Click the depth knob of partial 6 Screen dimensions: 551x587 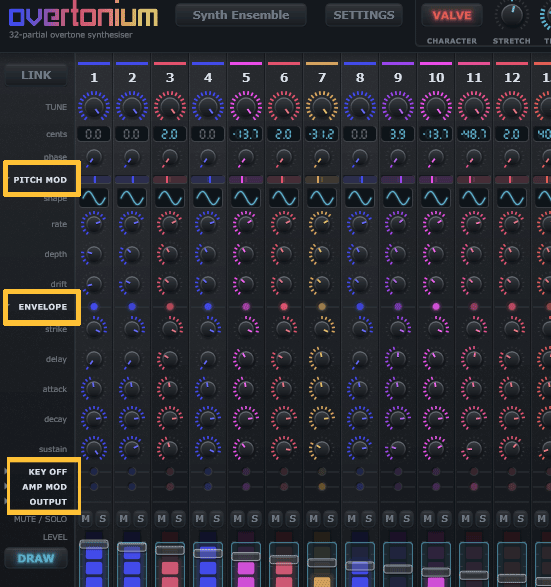click(284, 254)
